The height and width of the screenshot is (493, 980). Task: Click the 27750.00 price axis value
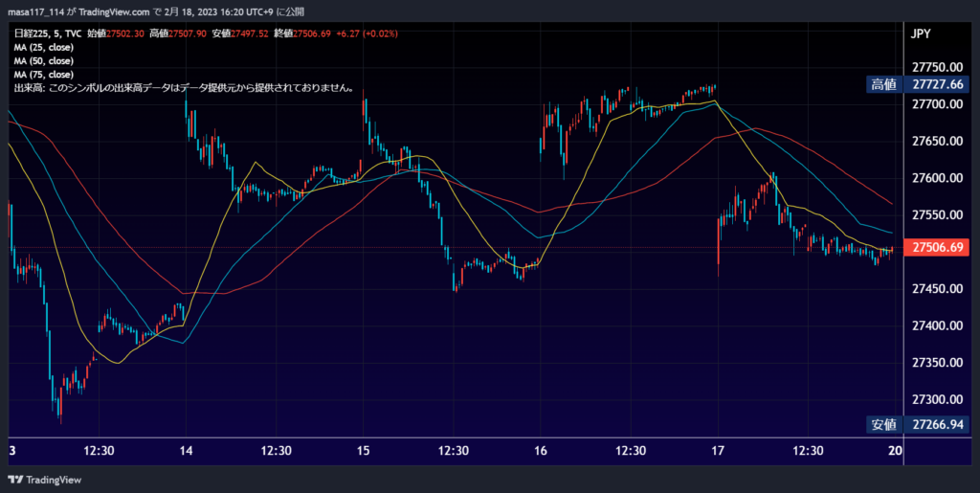938,67
